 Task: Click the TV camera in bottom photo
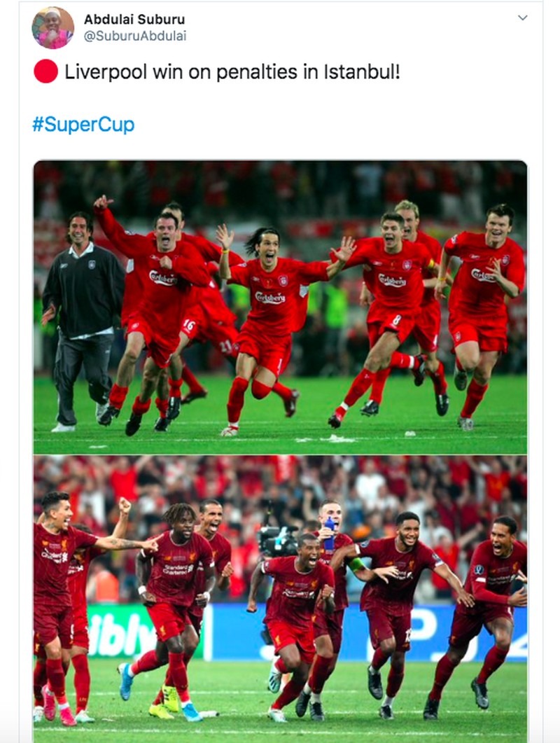pos(279,540)
